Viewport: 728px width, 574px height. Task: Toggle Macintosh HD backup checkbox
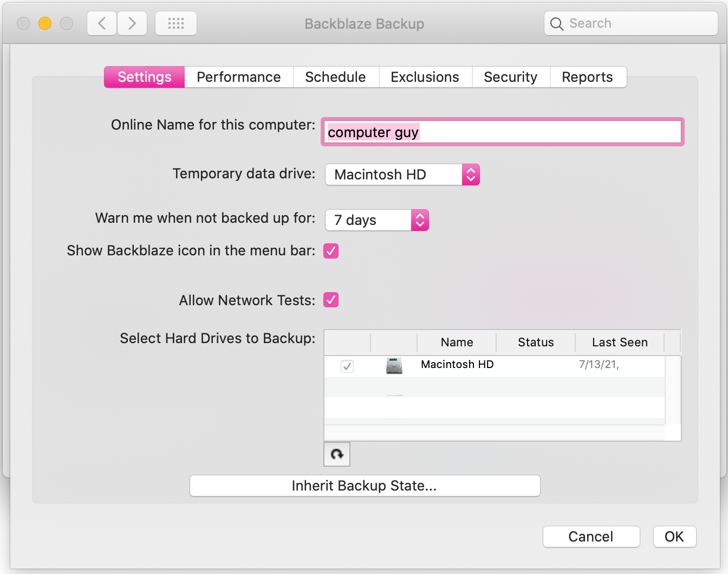click(347, 366)
